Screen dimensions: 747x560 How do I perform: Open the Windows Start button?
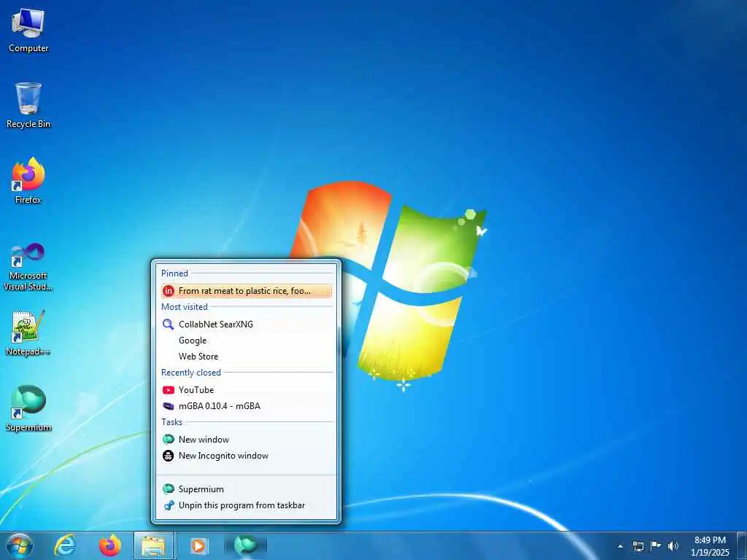click(x=20, y=545)
